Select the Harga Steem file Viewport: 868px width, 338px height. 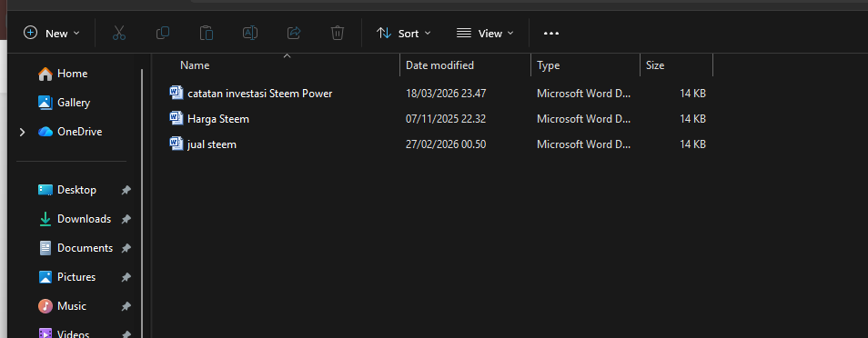(x=218, y=119)
